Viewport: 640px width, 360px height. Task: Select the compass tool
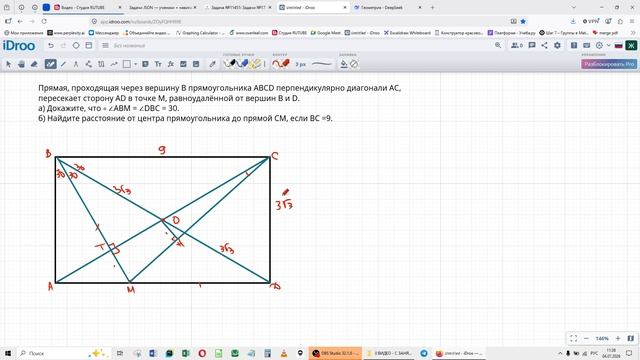click(76, 64)
